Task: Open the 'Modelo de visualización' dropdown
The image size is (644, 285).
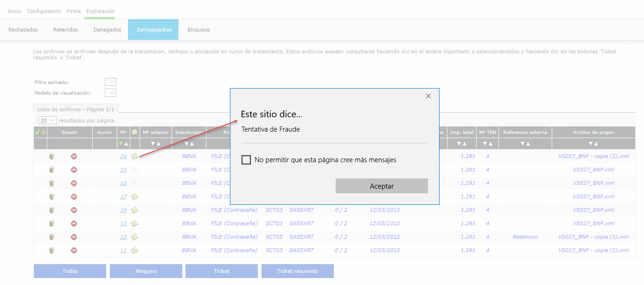Action: pos(110,93)
